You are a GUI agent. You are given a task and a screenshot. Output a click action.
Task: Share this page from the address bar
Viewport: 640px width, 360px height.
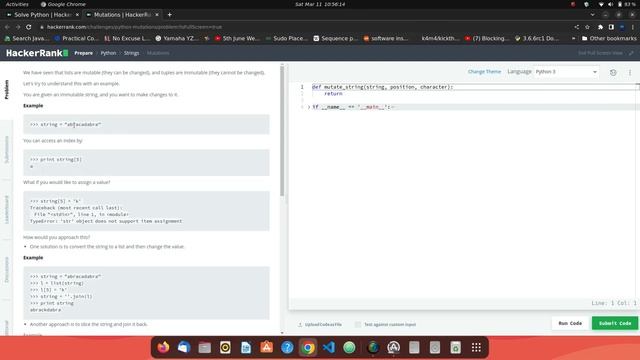pyautogui.click(x=576, y=27)
